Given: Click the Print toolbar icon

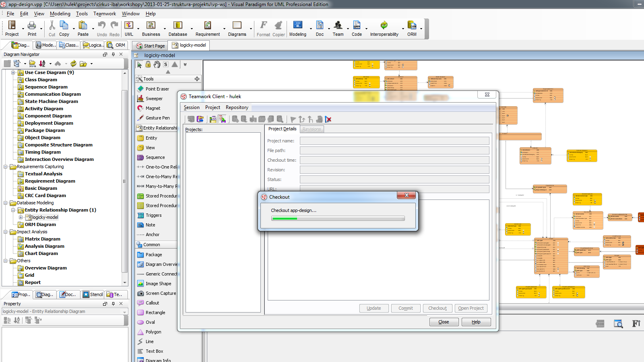Looking at the screenshot, I should [x=32, y=28].
